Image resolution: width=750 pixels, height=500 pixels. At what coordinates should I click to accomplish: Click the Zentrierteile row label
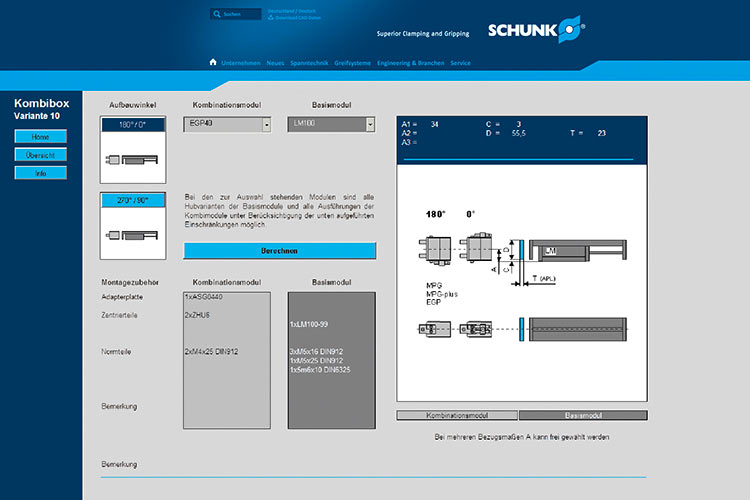[119, 315]
